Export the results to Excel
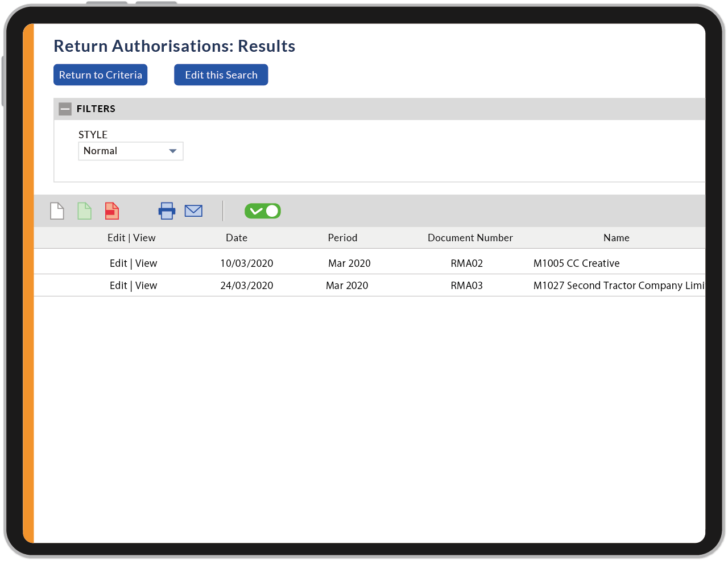Image resolution: width=728 pixels, height=561 pixels. click(84, 211)
